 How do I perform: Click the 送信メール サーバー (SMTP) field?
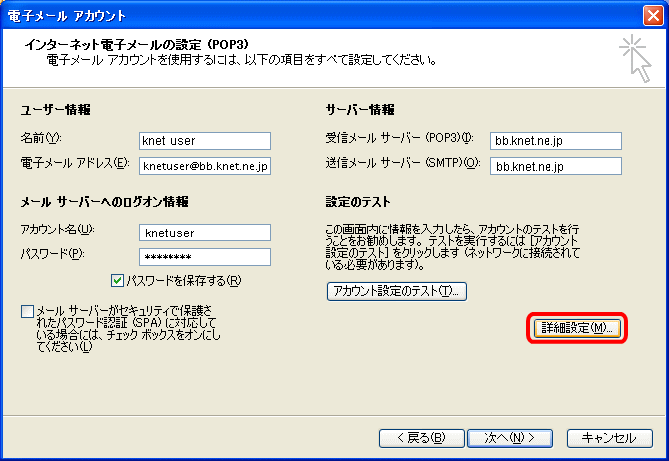click(x=556, y=166)
